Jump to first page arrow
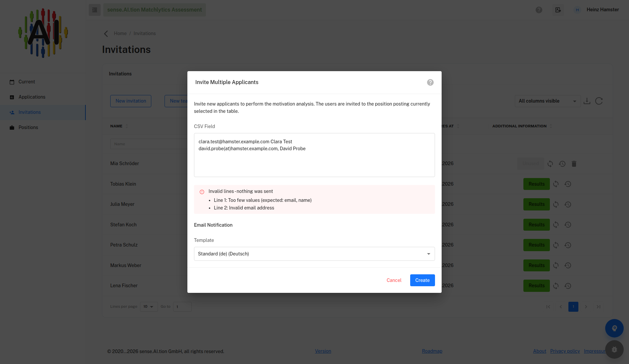The width and height of the screenshot is (629, 364). (x=548, y=307)
